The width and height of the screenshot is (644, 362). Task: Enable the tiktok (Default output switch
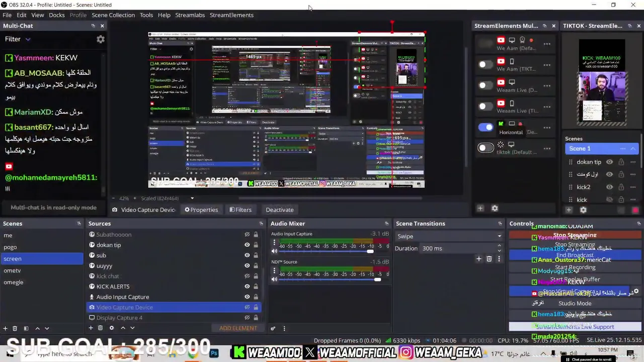tap(486, 148)
